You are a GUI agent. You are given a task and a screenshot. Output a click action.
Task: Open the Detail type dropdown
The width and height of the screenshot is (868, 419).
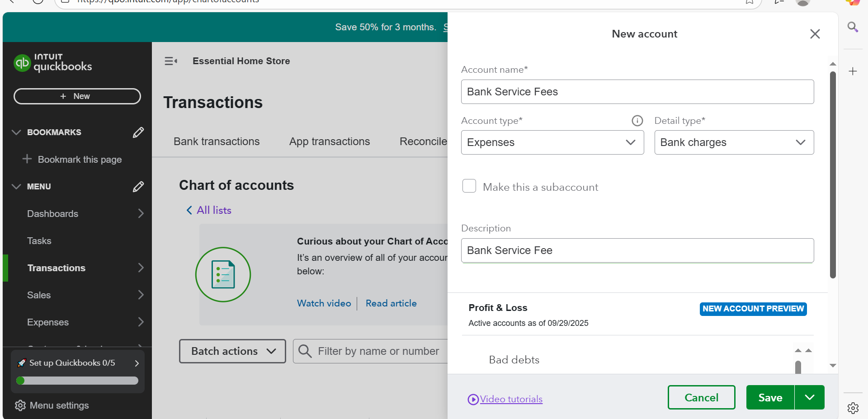[x=734, y=142]
